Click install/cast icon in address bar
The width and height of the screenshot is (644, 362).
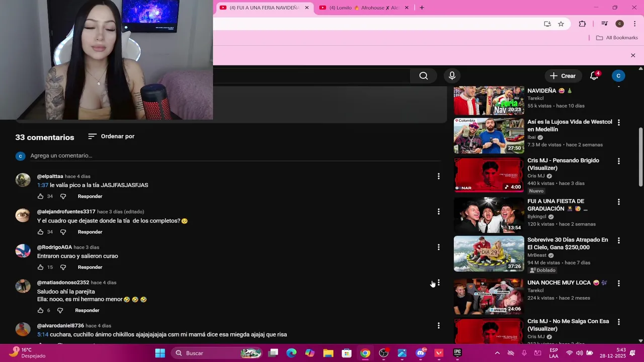[547, 24]
